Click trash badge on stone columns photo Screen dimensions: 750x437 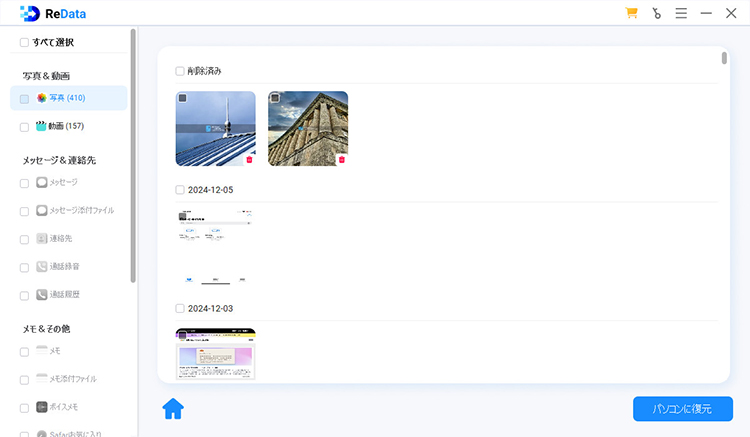(x=342, y=160)
